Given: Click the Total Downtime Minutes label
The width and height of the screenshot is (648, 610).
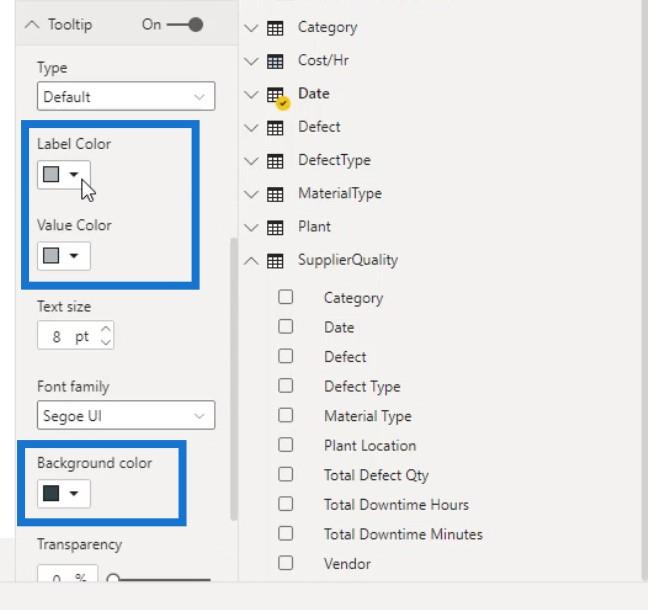Looking at the screenshot, I should [403, 534].
